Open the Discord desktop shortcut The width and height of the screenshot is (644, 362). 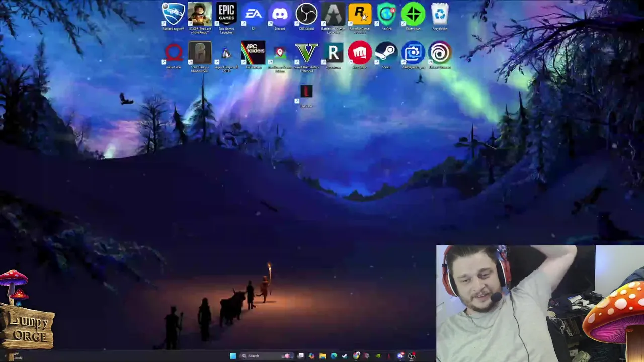280,17
